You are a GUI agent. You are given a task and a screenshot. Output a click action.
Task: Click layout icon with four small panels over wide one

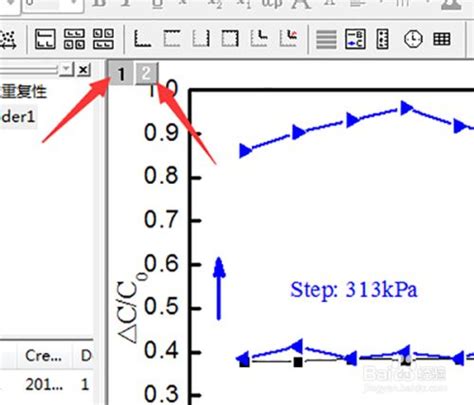(103, 39)
